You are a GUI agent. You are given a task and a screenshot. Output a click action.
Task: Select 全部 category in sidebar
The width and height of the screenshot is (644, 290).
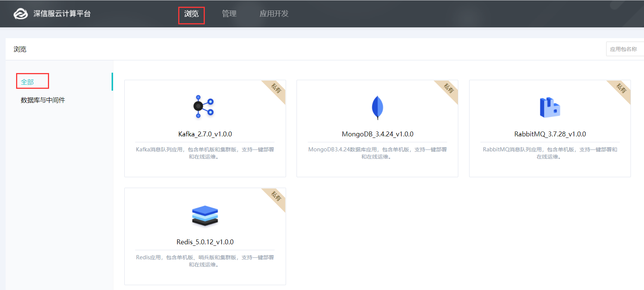27,82
